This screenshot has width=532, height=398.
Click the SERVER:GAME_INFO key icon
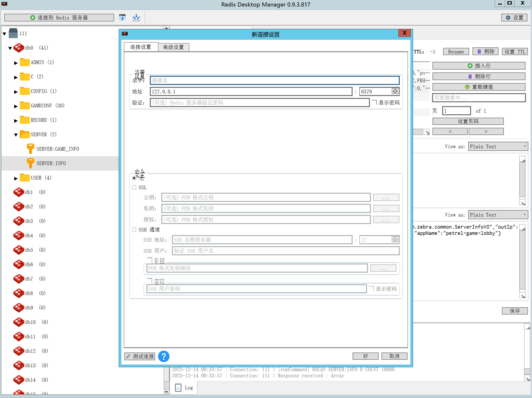click(x=30, y=148)
